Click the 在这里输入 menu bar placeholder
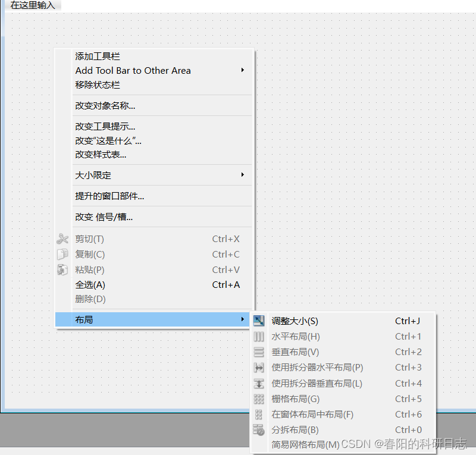 click(x=33, y=5)
